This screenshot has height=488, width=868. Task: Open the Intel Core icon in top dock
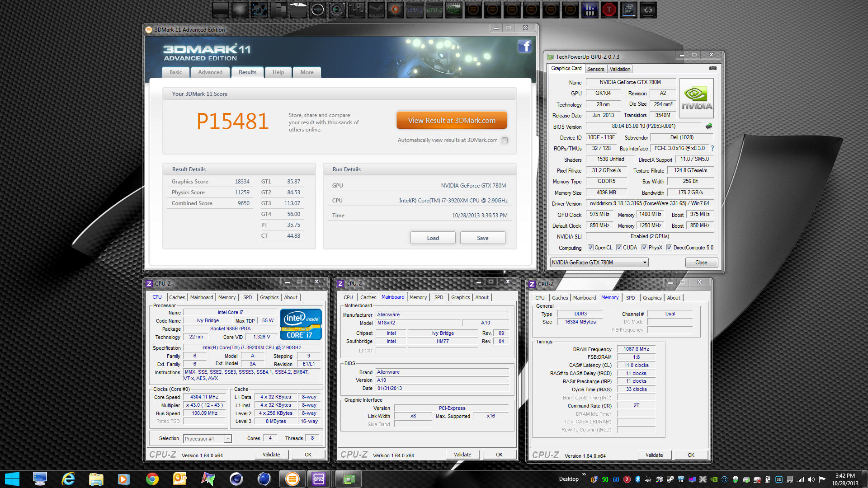coord(628,9)
